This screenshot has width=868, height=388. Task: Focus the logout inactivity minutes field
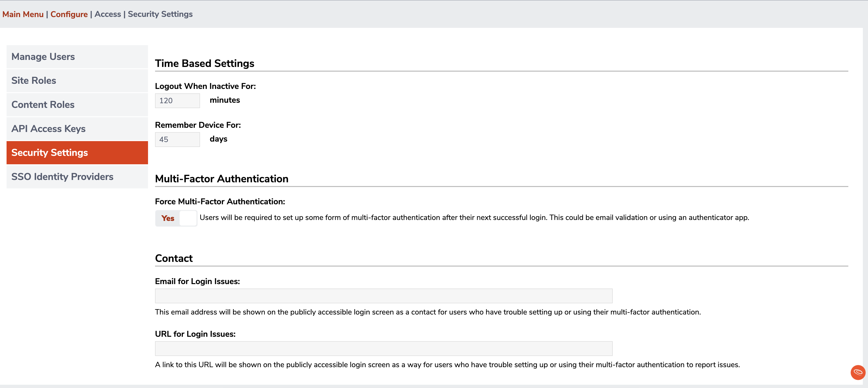coord(177,101)
